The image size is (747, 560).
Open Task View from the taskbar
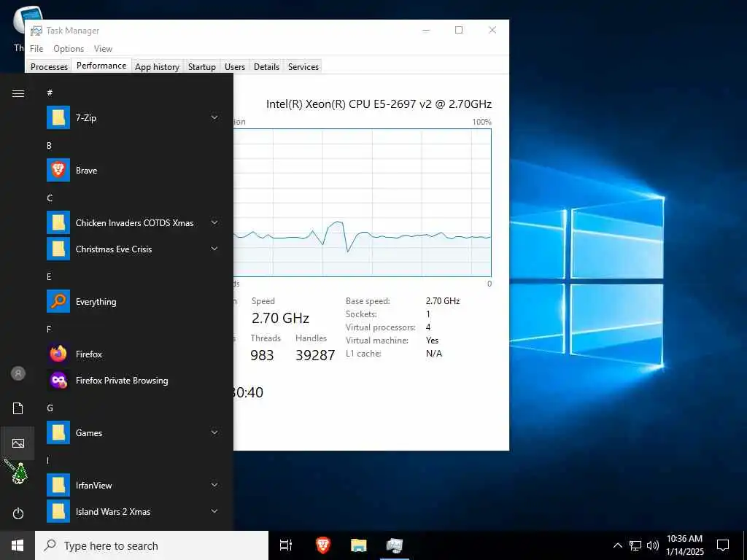click(286, 545)
